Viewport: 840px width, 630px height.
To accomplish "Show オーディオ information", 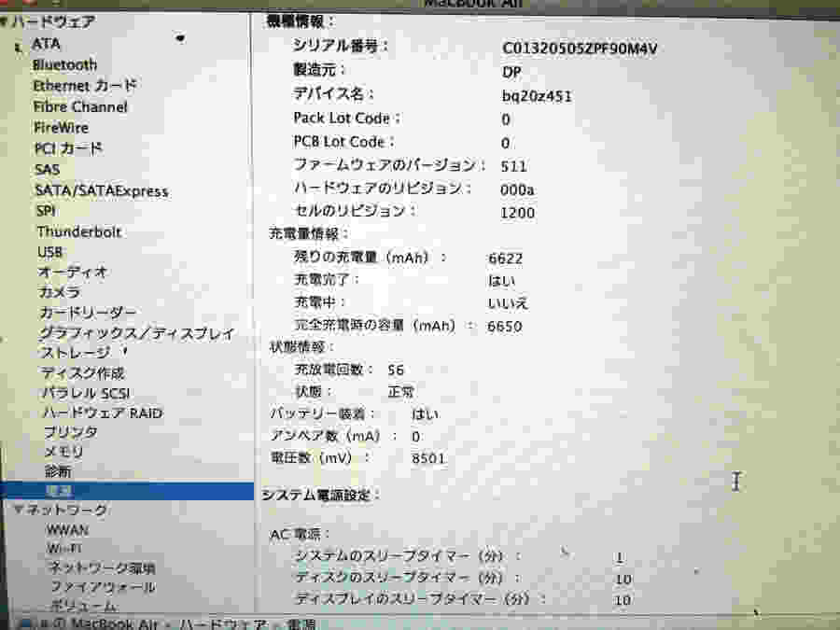I will click(x=73, y=272).
